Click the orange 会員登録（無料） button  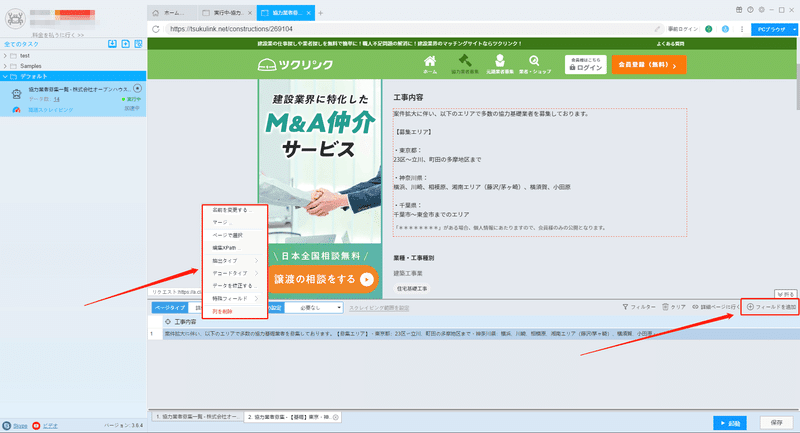pyautogui.click(x=648, y=65)
